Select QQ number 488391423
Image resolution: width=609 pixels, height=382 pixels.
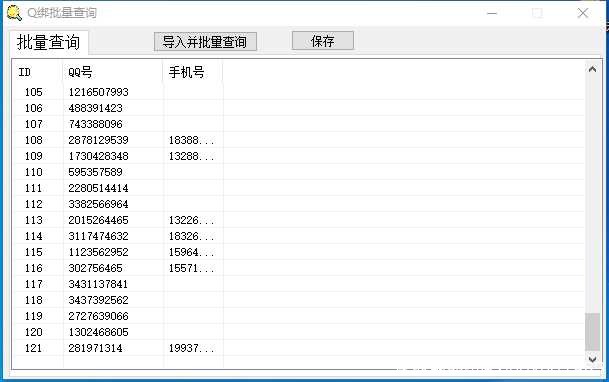coord(96,108)
